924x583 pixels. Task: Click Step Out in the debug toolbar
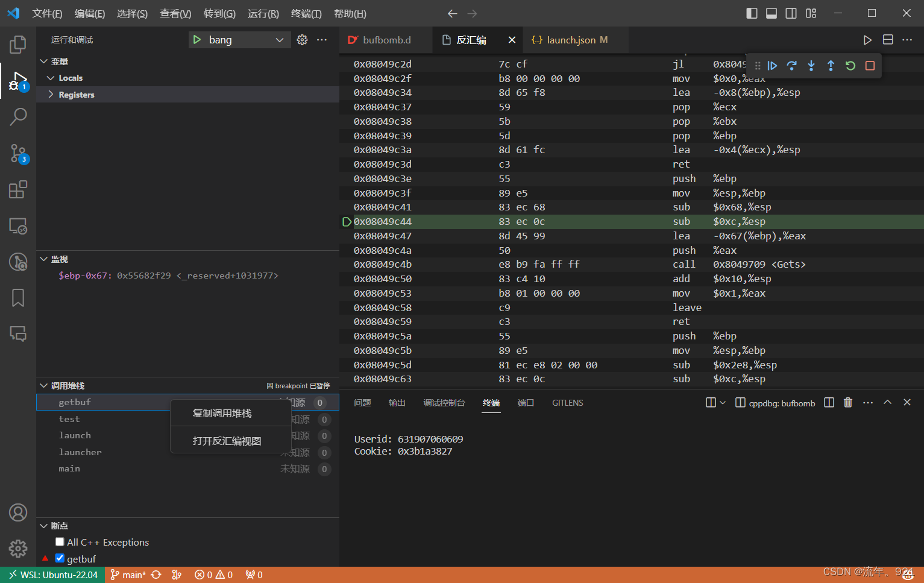tap(831, 66)
